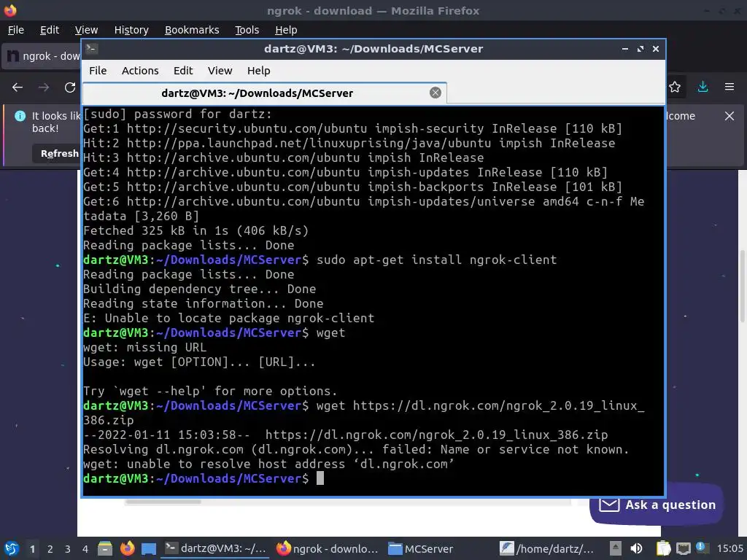Viewport: 747px width, 560px height.
Task: Open the Firefox downloads panel
Action: pos(703,87)
